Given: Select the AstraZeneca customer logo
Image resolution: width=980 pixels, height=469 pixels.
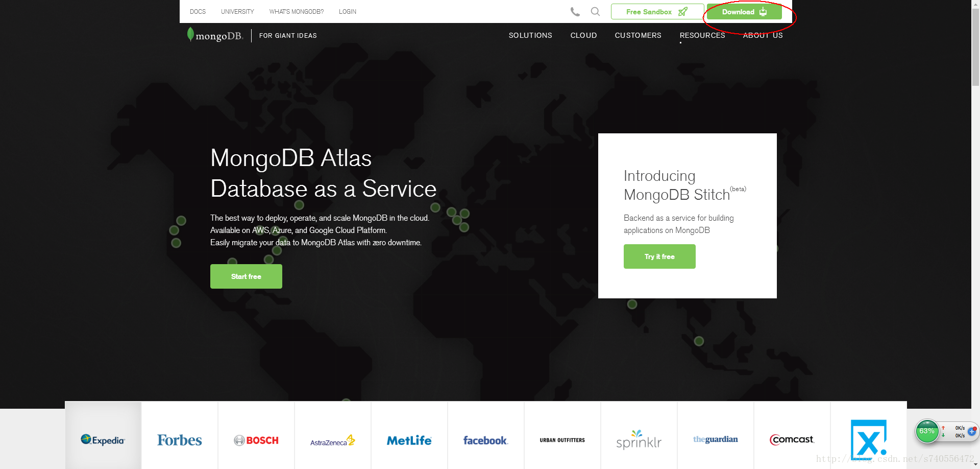Looking at the screenshot, I should 333,440.
